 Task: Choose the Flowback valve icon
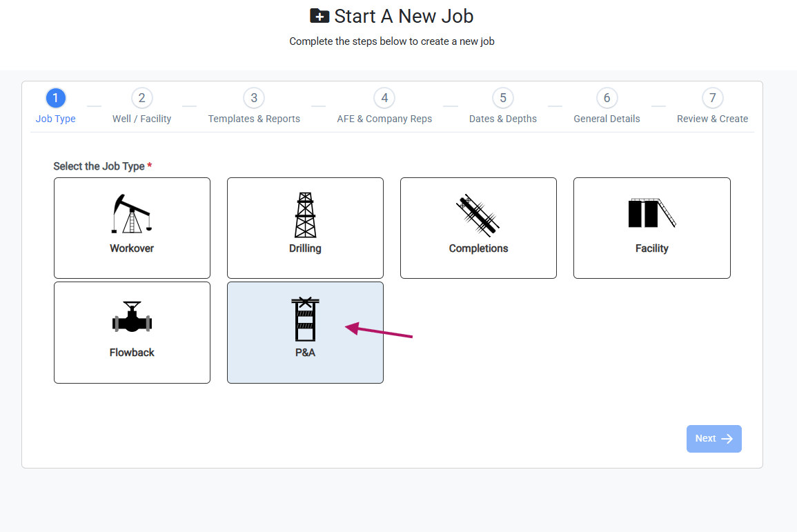132,317
